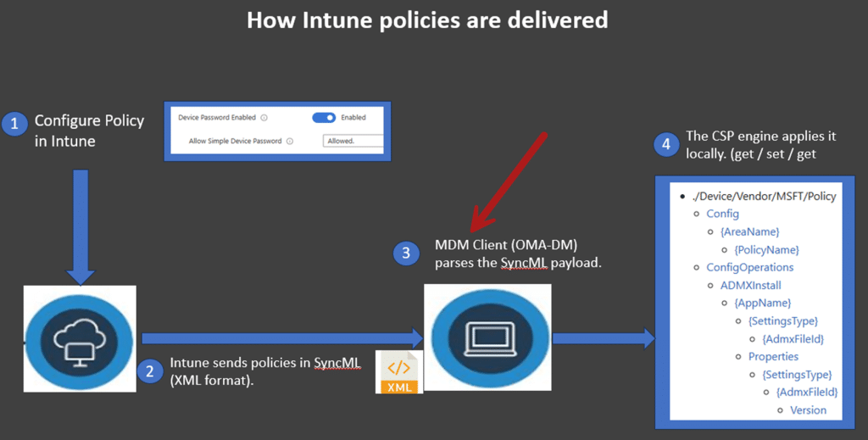868x440 pixels.
Task: Click the laptop MDM client icon
Action: pos(487,337)
